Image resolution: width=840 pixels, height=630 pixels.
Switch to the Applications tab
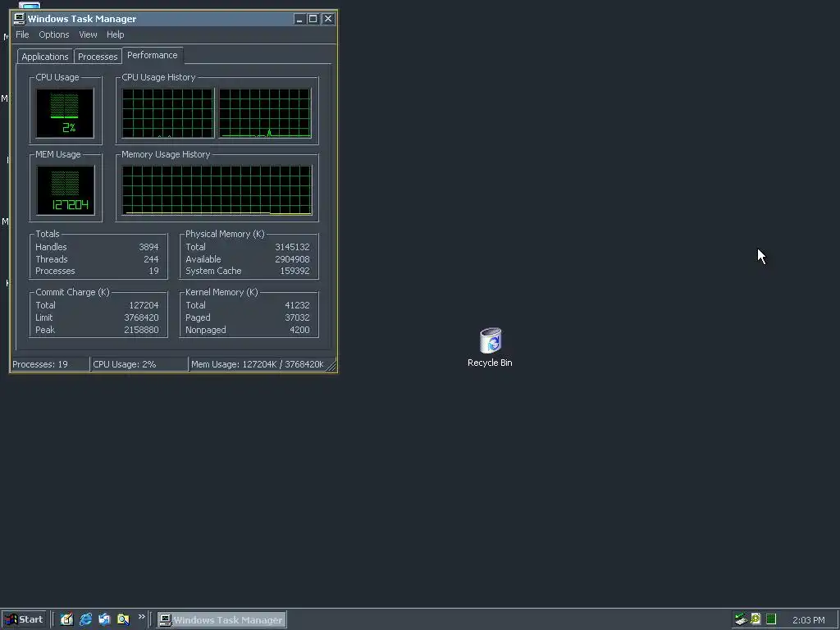[45, 57]
